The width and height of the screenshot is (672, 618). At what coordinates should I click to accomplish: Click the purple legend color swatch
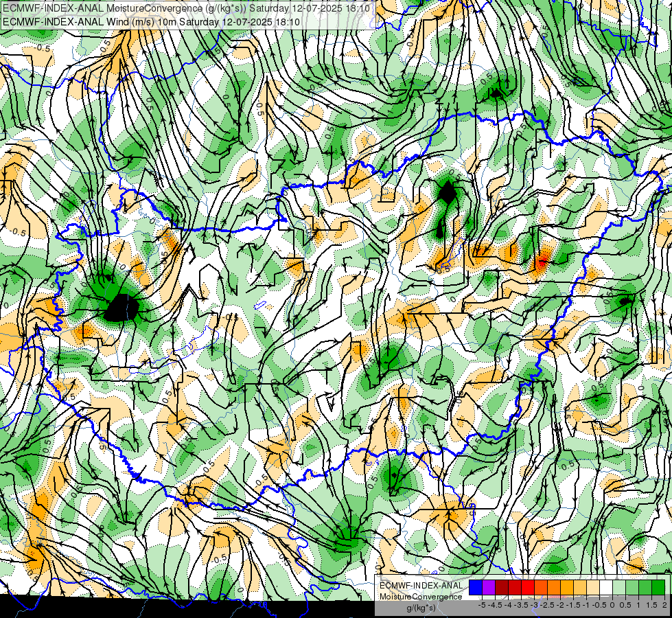click(489, 587)
